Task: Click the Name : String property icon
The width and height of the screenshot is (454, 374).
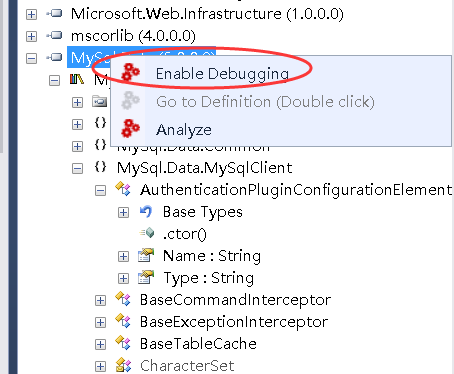Action: [146, 255]
